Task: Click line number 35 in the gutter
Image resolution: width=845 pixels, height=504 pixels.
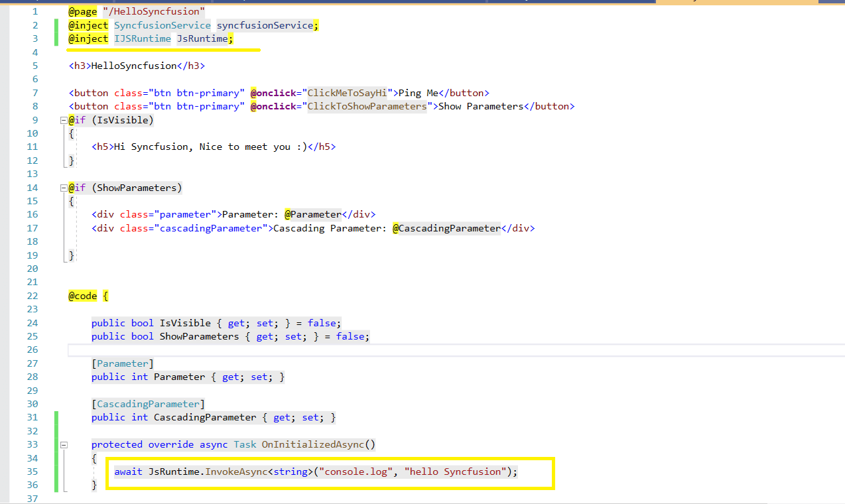Action: point(32,472)
